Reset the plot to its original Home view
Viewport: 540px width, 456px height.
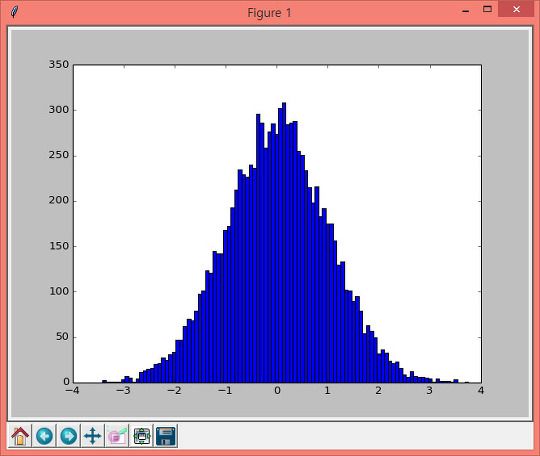pos(20,436)
